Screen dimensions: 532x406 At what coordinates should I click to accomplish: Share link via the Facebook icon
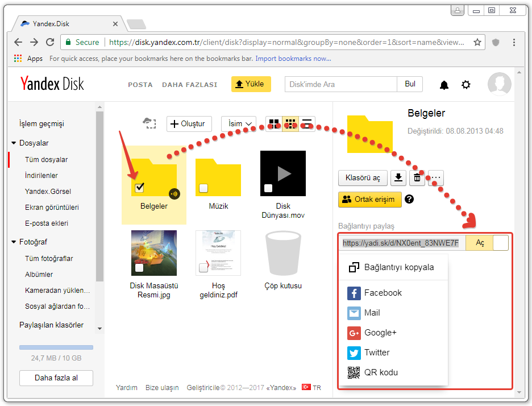tap(354, 293)
